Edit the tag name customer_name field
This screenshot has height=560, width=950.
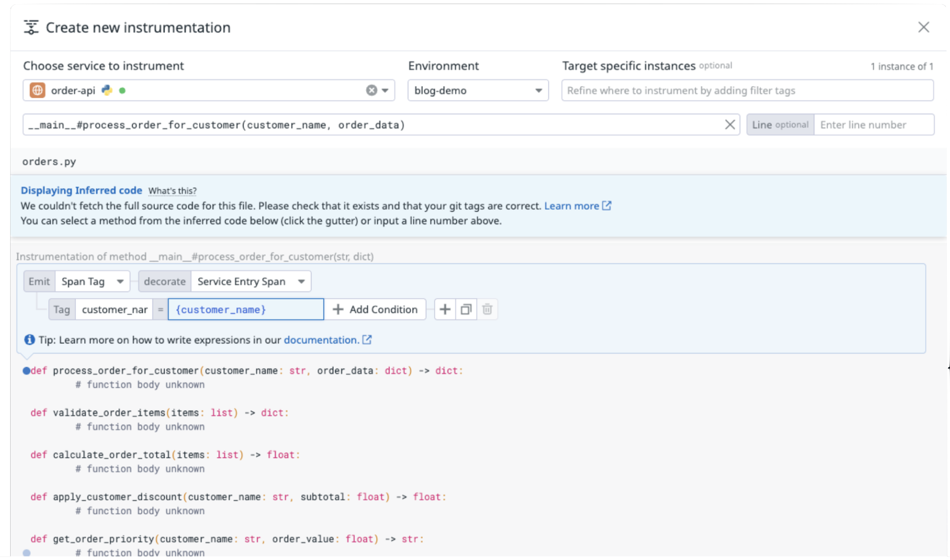pyautogui.click(x=114, y=309)
